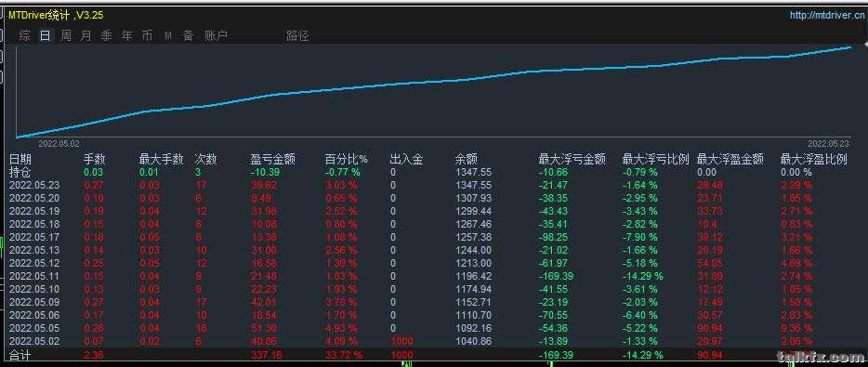The image size is (868, 367).
Task: Select the 2022.05.05 row date
Action: pos(34,328)
